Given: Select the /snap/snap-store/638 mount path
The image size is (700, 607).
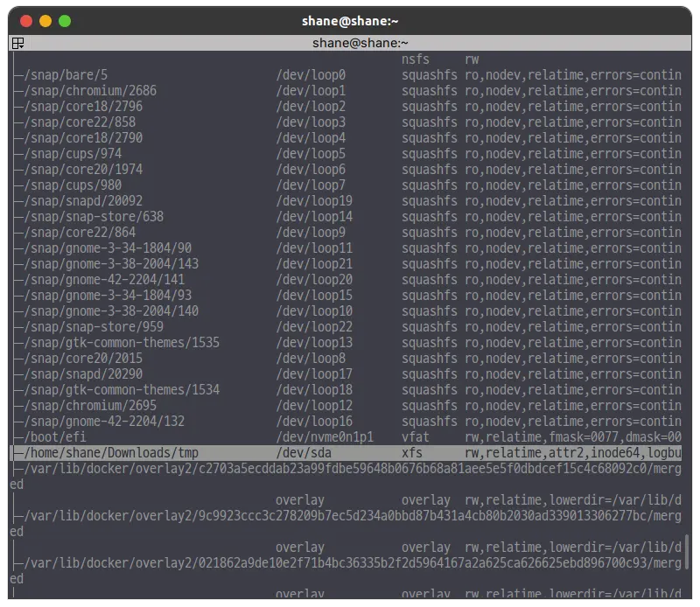Looking at the screenshot, I should point(94,216).
